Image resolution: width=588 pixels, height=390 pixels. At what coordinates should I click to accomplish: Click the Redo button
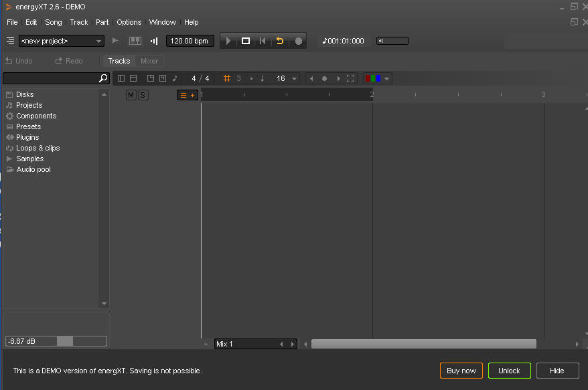[x=69, y=61]
